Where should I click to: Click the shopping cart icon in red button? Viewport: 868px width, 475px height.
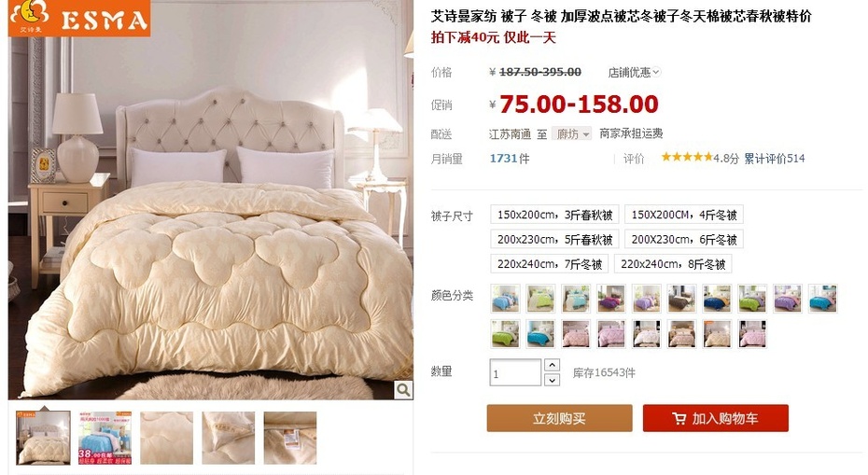pos(679,418)
